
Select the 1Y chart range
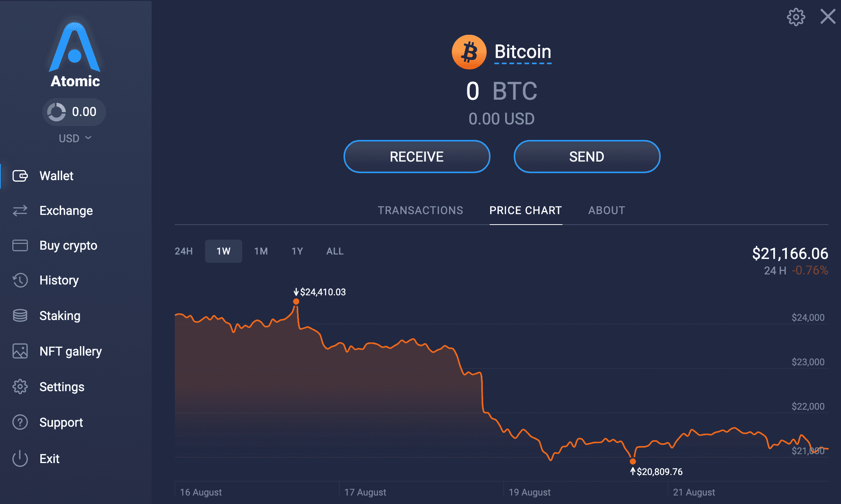click(x=297, y=251)
